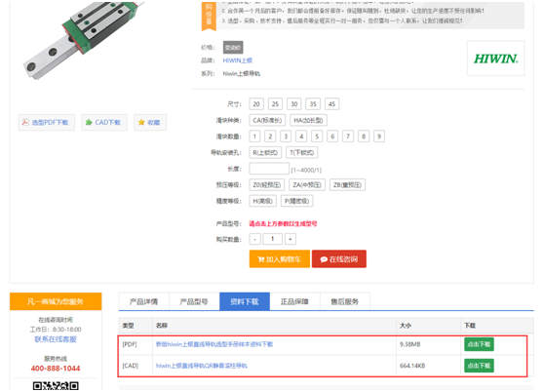Open online consultation chat button

339,259
